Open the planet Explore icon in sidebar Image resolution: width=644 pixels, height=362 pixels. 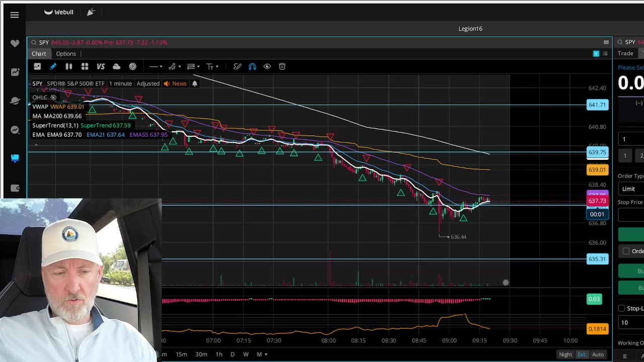click(15, 101)
